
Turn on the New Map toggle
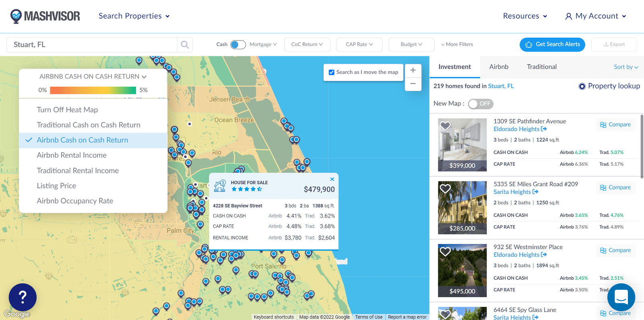point(481,104)
